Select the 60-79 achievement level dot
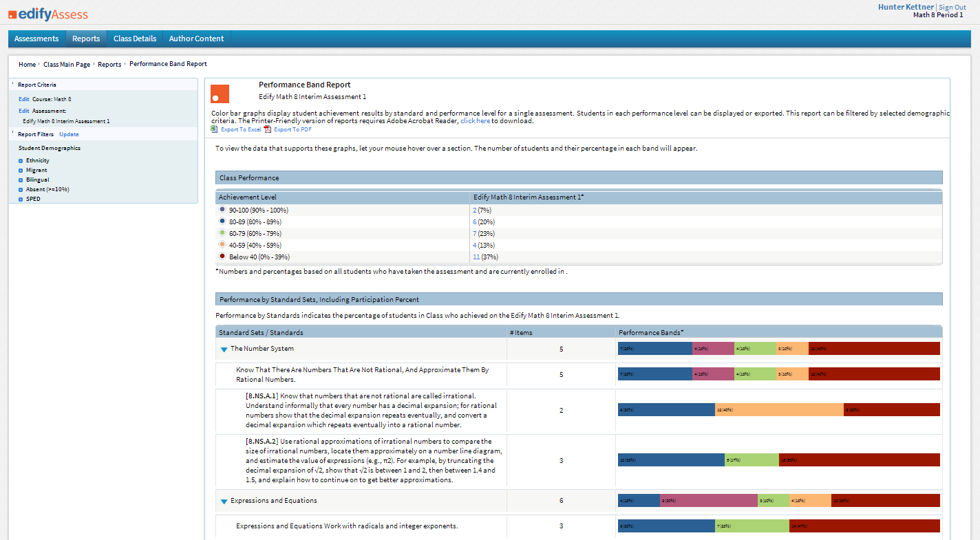Viewport: 980px width, 540px height. click(222, 233)
